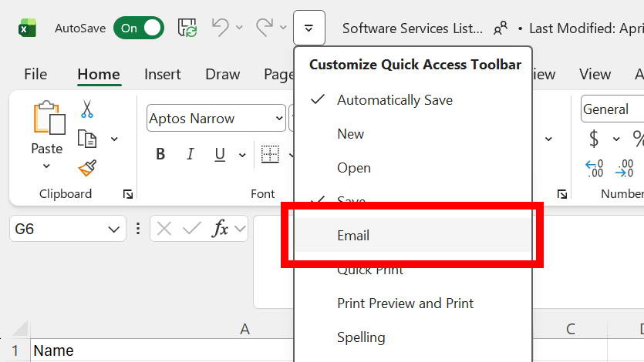This screenshot has width=644, height=362.
Task: Select Quick Print in the menu
Action: [x=413, y=270]
